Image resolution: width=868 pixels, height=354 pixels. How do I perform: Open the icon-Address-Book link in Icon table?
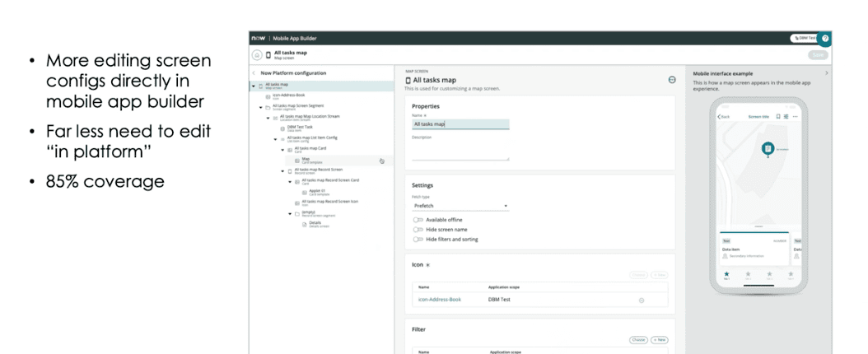click(440, 300)
